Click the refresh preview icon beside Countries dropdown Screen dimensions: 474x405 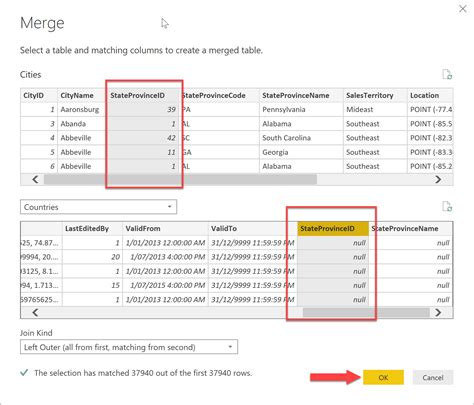tap(447, 207)
